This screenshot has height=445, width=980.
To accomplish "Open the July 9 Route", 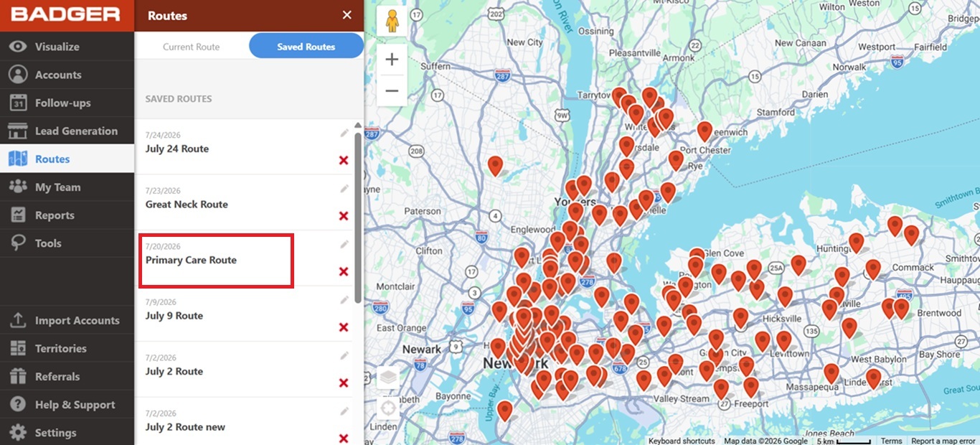I will (174, 315).
